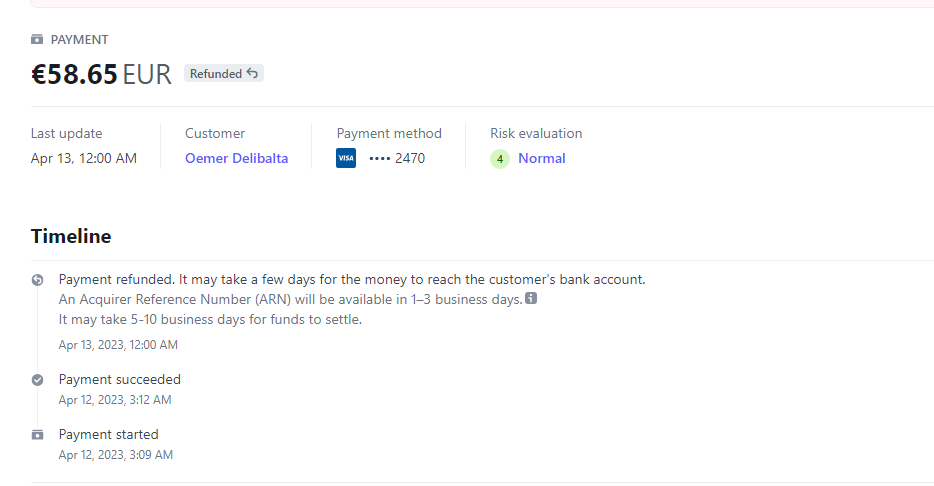Click the Payment refunded timeline entry text
Viewport: 934px width, 486px height.
pyautogui.click(x=351, y=279)
